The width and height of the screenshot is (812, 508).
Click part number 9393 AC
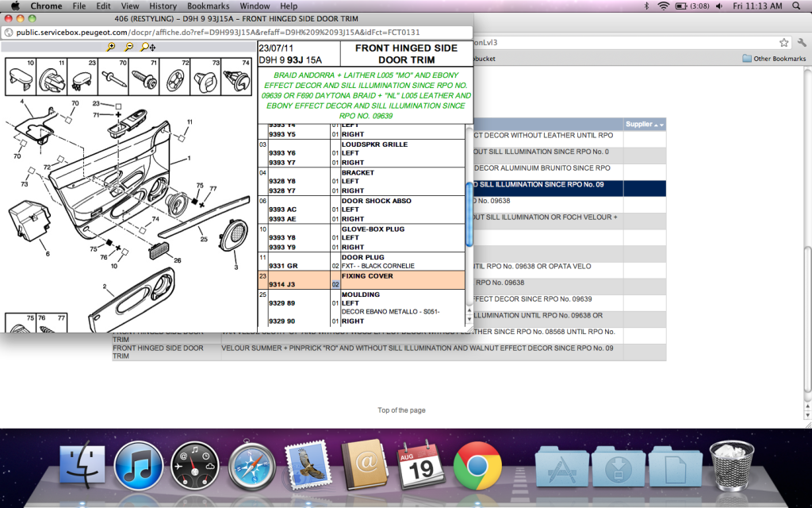click(283, 210)
